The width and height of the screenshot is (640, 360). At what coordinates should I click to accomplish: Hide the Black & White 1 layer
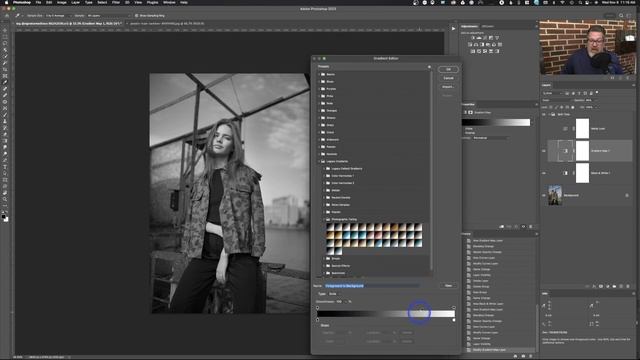point(544,173)
